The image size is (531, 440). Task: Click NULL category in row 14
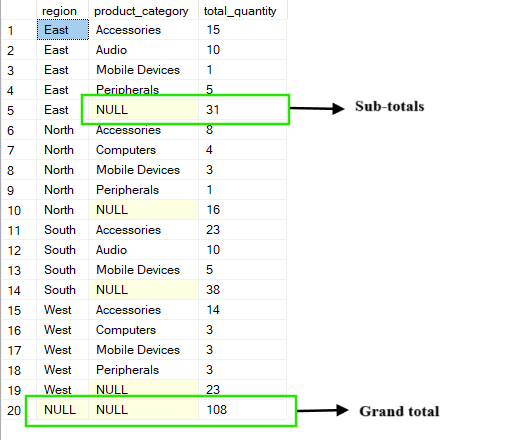(x=143, y=290)
